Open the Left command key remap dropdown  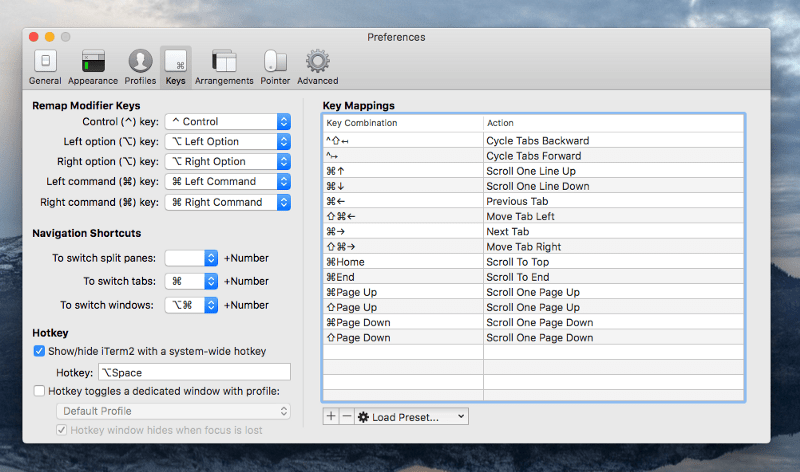[228, 181]
